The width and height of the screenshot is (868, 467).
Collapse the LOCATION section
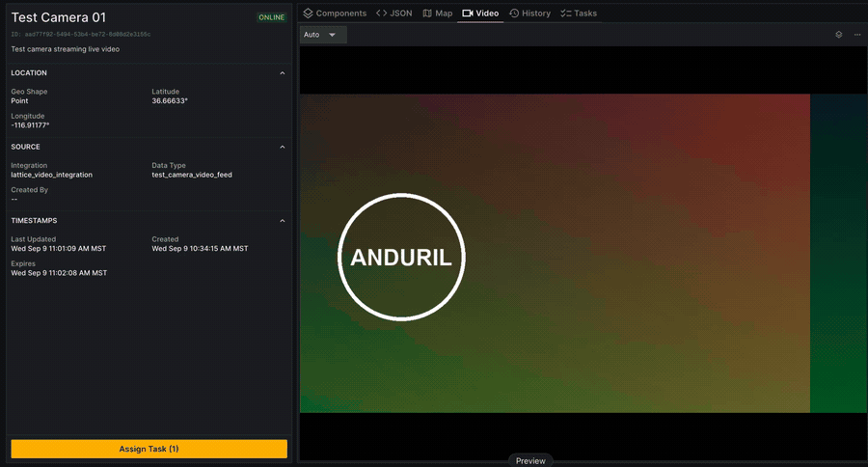(283, 73)
